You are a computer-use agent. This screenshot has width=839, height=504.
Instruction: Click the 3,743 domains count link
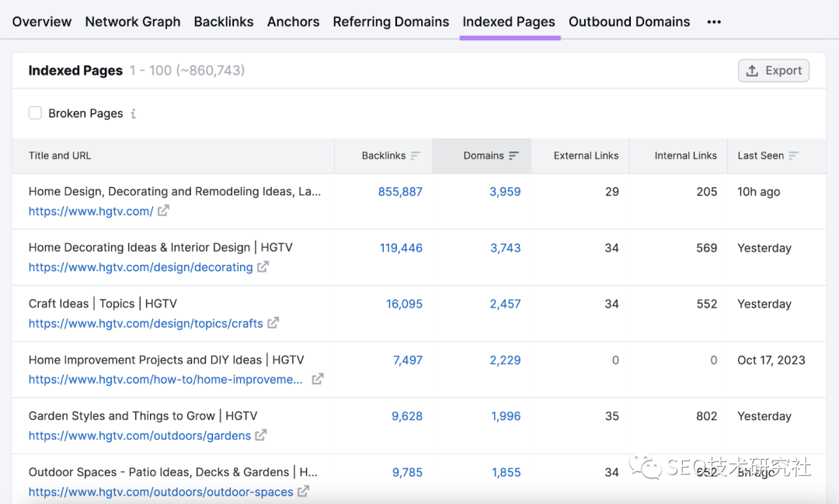(505, 248)
